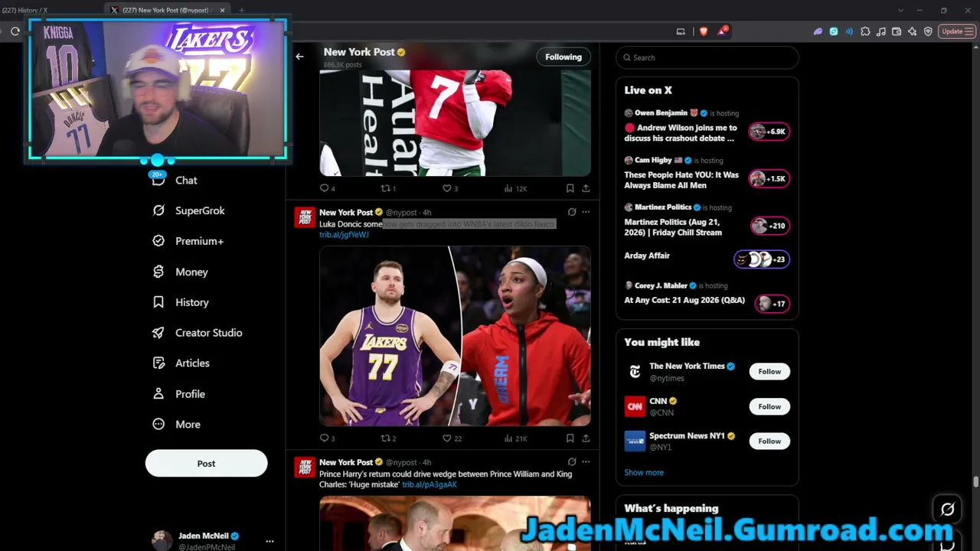This screenshot has width=980, height=551.
Task: Focus the X Search field
Action: (x=707, y=57)
